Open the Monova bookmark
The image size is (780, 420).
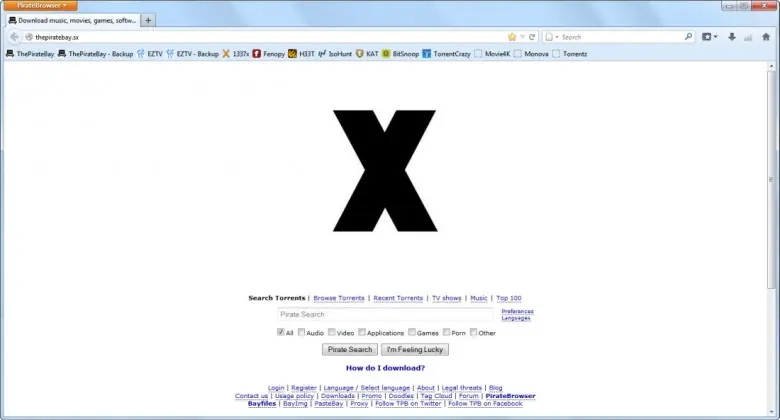531,54
